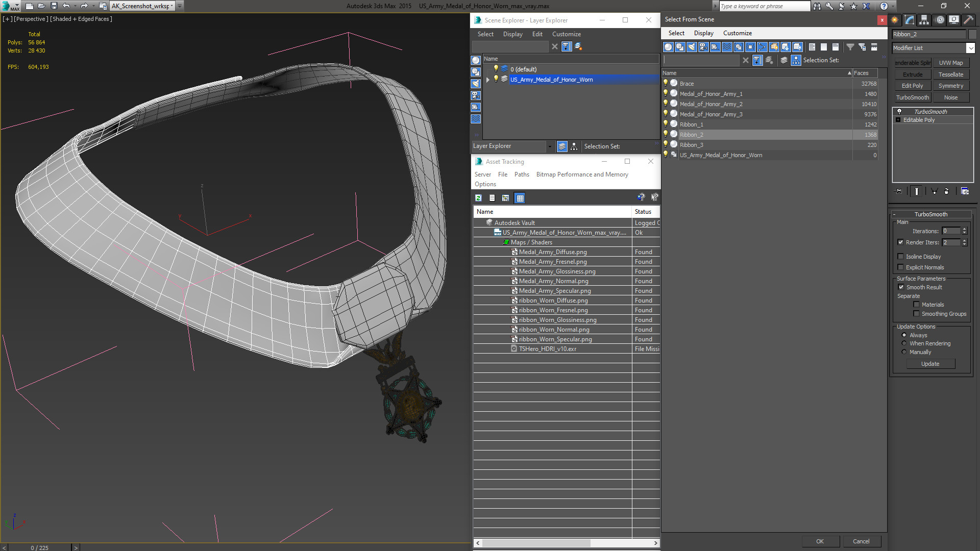
Task: Toggle TurboSmooth modifier lightbulb in stack
Action: coord(899,112)
